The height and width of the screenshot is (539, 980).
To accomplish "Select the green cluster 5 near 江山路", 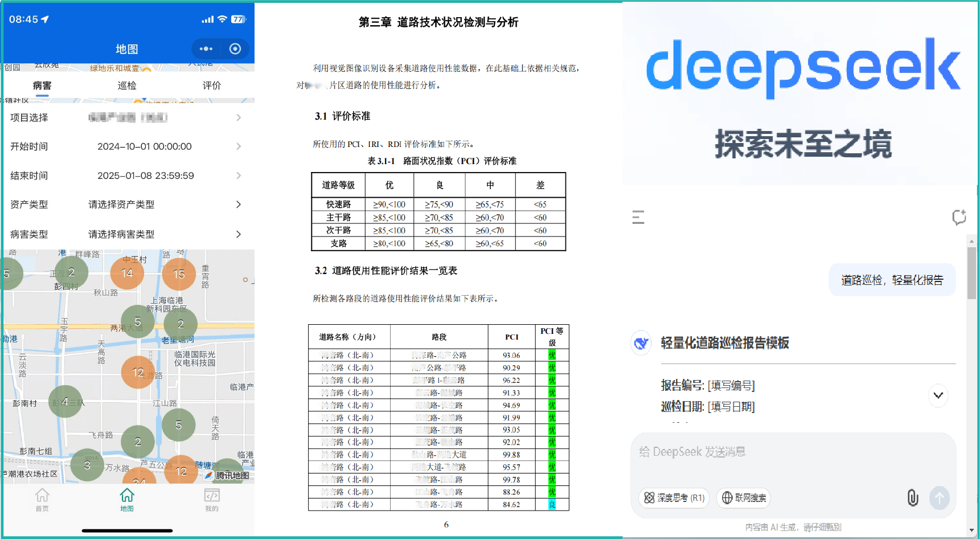I will click(178, 425).
